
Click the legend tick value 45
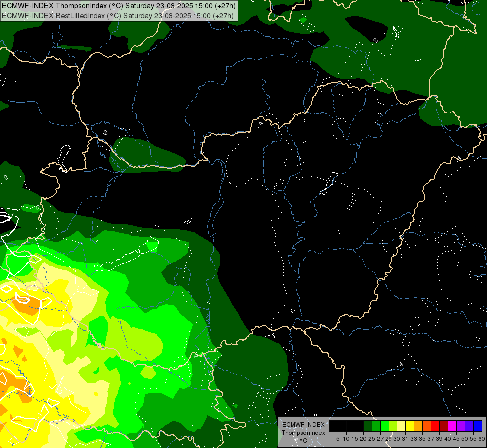(456, 439)
